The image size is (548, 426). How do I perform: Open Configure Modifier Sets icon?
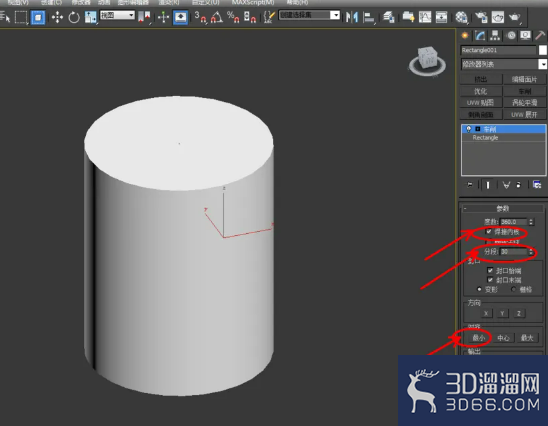pos(537,185)
